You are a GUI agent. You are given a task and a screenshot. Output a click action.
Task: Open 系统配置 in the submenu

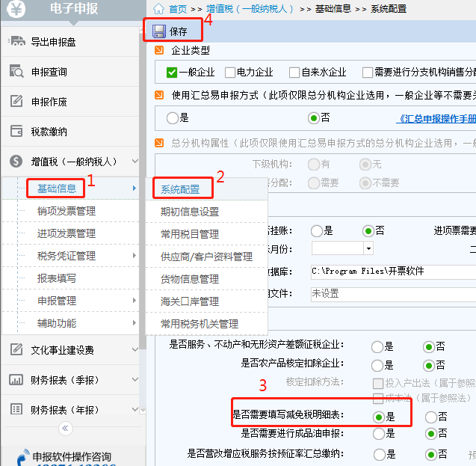tap(180, 189)
